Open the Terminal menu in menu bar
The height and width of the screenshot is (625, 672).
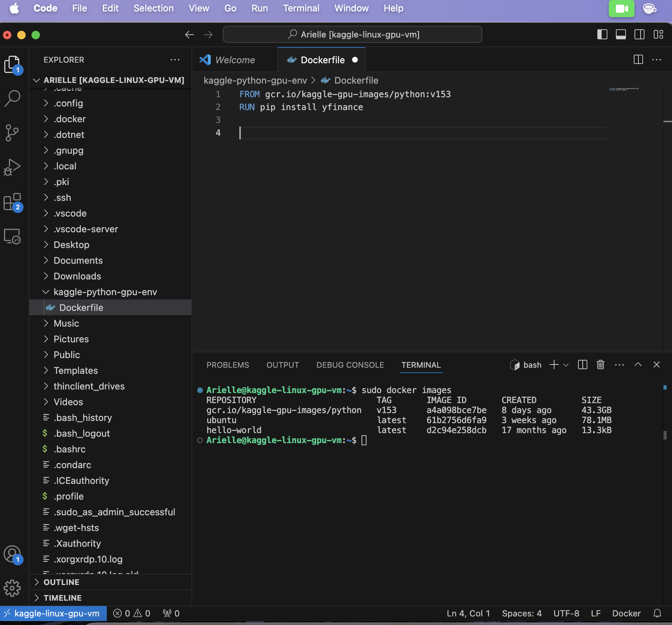pos(301,8)
